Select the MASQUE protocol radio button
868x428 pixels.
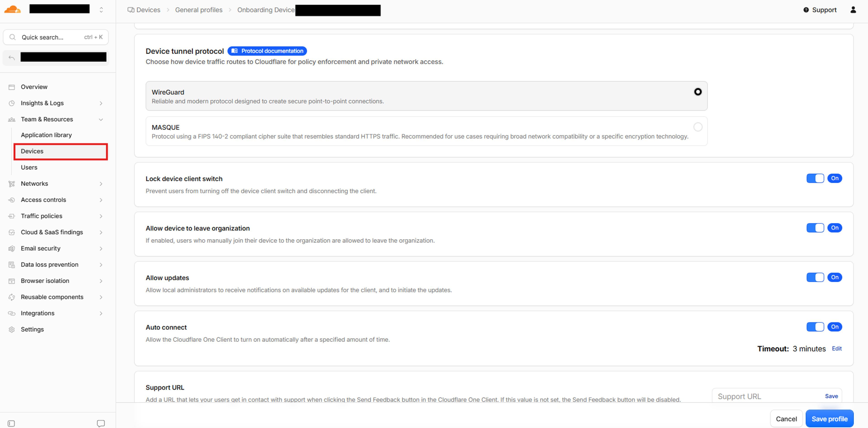click(x=698, y=127)
